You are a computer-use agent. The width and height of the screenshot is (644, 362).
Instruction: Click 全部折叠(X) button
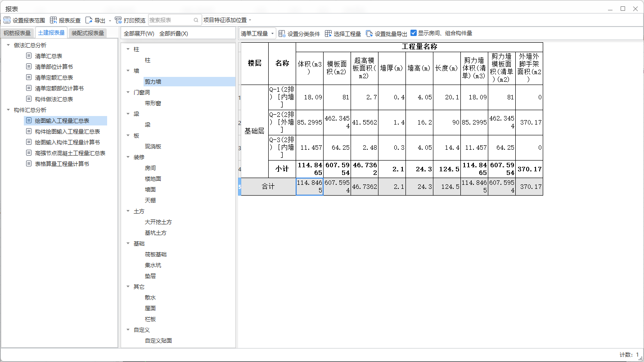pos(174,34)
